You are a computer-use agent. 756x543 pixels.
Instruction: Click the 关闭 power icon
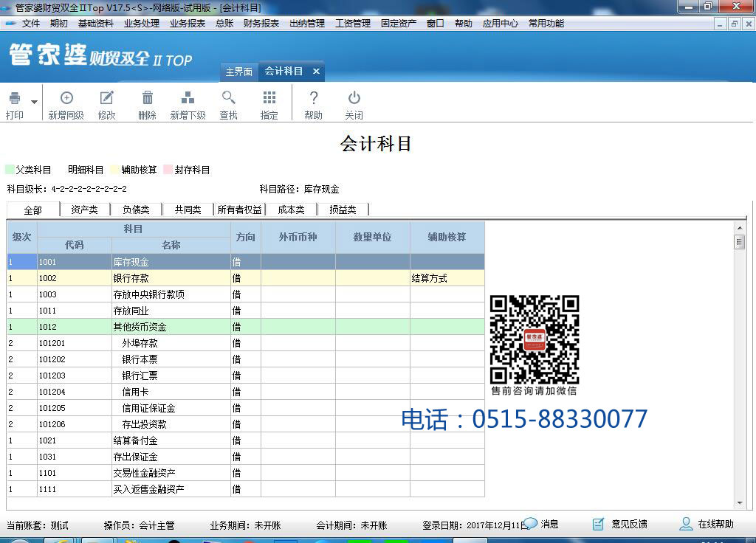(x=354, y=98)
